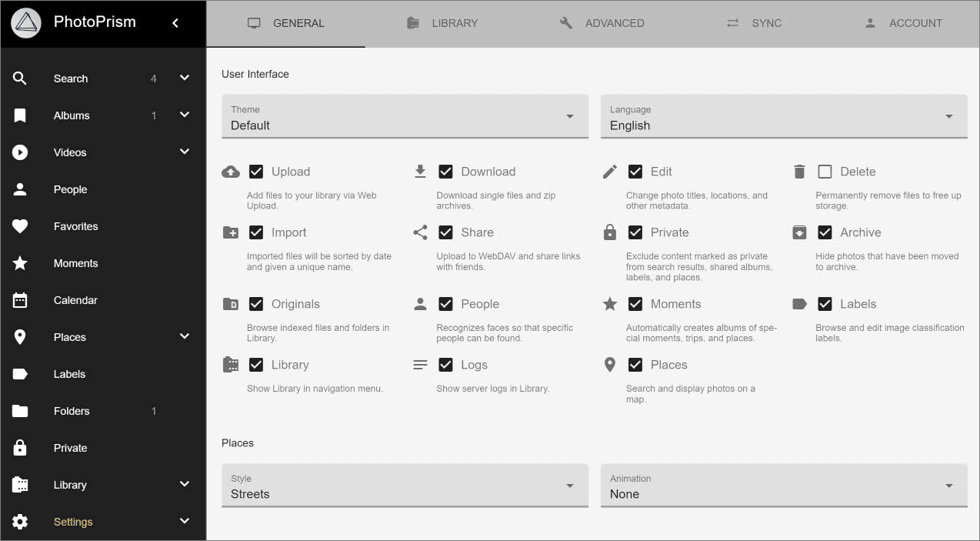This screenshot has width=980, height=541.
Task: Click the Search icon in the sidebar
Action: [x=19, y=78]
